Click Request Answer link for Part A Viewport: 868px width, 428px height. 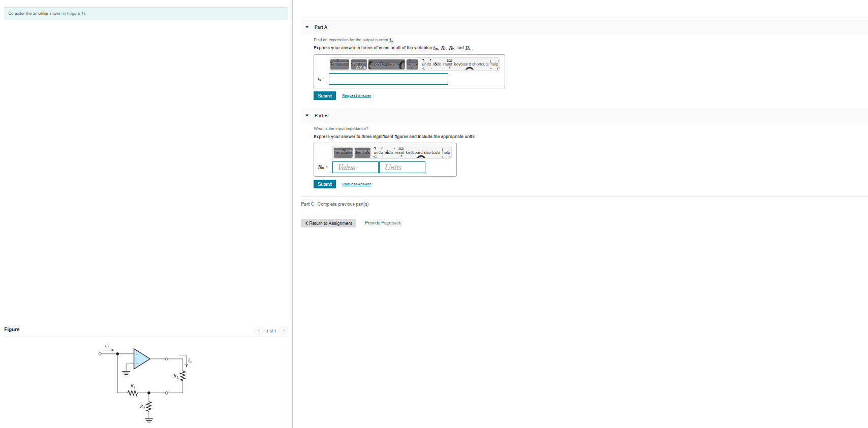click(357, 96)
